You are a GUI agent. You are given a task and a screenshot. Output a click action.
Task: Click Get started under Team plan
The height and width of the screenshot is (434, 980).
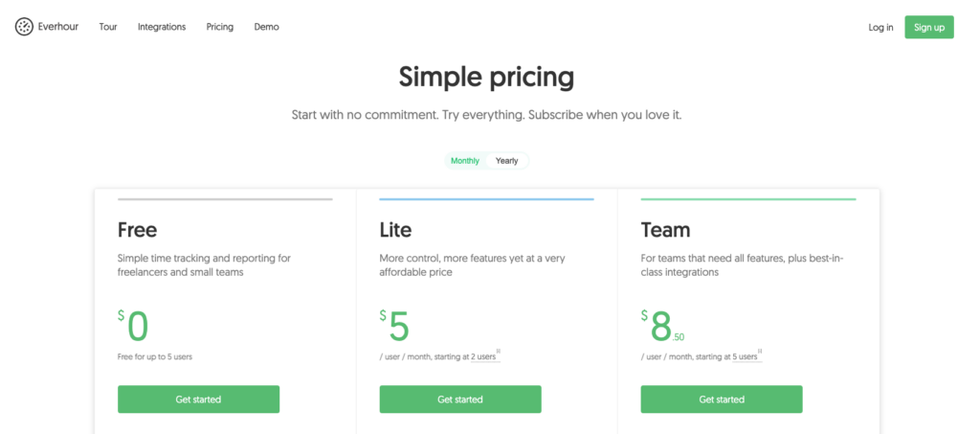coord(722,399)
